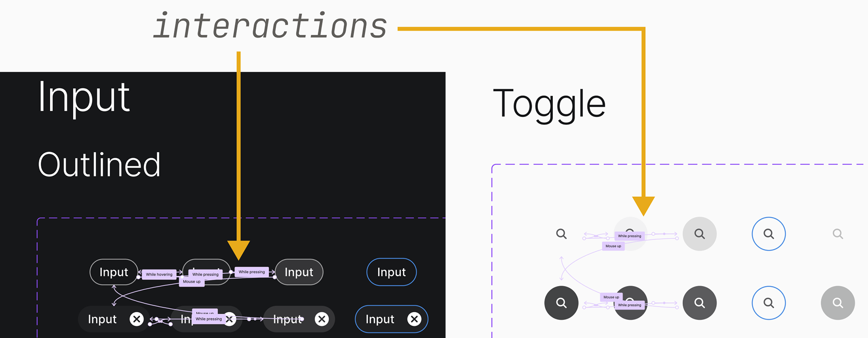Click 'While pressing' label under the Input arrow
Image resolution: width=868 pixels, height=338 pixels.
click(x=252, y=272)
